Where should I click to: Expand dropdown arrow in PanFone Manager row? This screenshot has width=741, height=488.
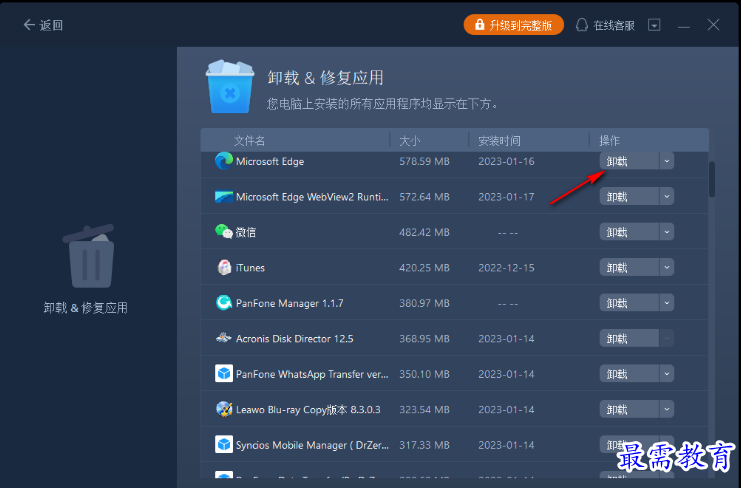pos(667,303)
